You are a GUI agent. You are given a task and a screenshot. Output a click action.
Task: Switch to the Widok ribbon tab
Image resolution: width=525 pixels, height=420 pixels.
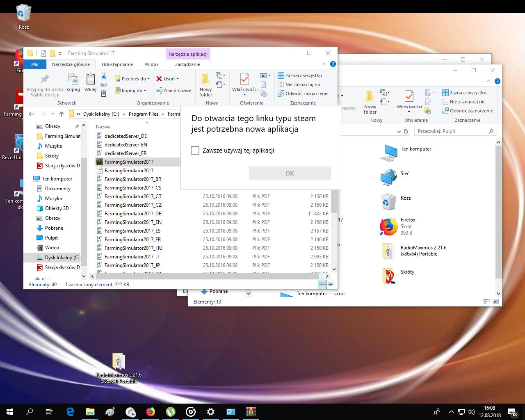click(151, 64)
